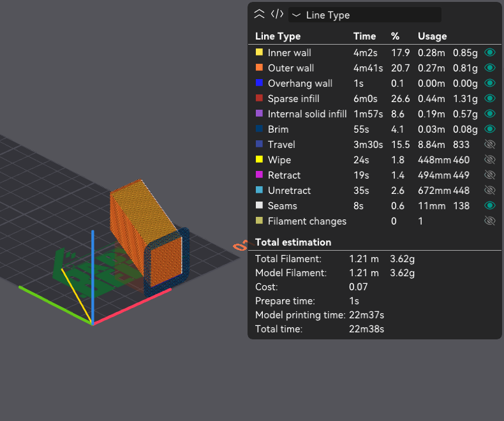Collapse the legend panel with double-chevron icon
This screenshot has height=421, width=504.
click(x=259, y=15)
